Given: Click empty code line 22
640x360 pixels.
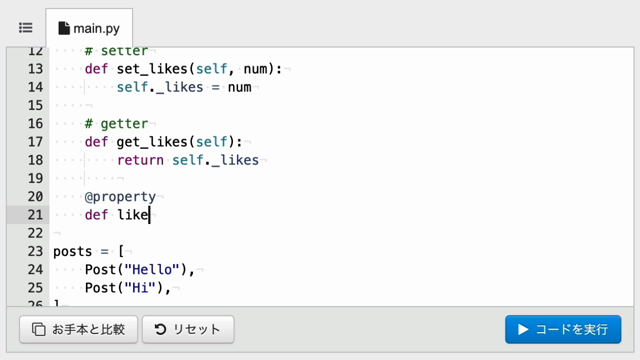Looking at the screenshot, I should (x=341, y=233).
